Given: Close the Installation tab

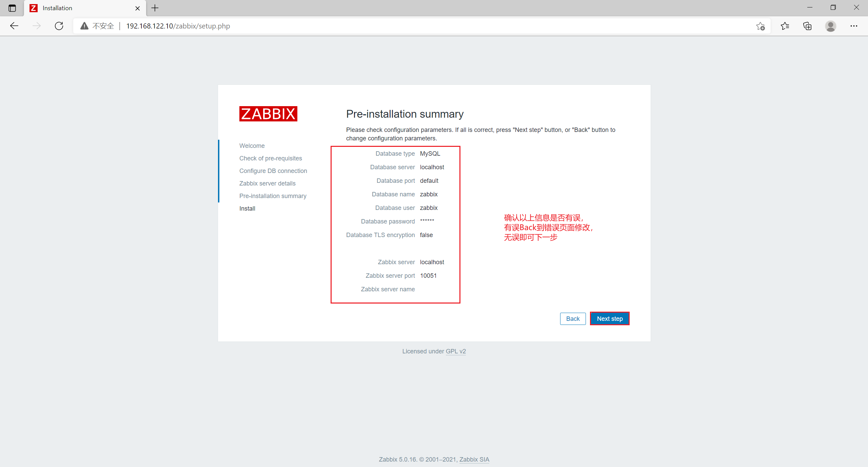Looking at the screenshot, I should click(x=138, y=8).
